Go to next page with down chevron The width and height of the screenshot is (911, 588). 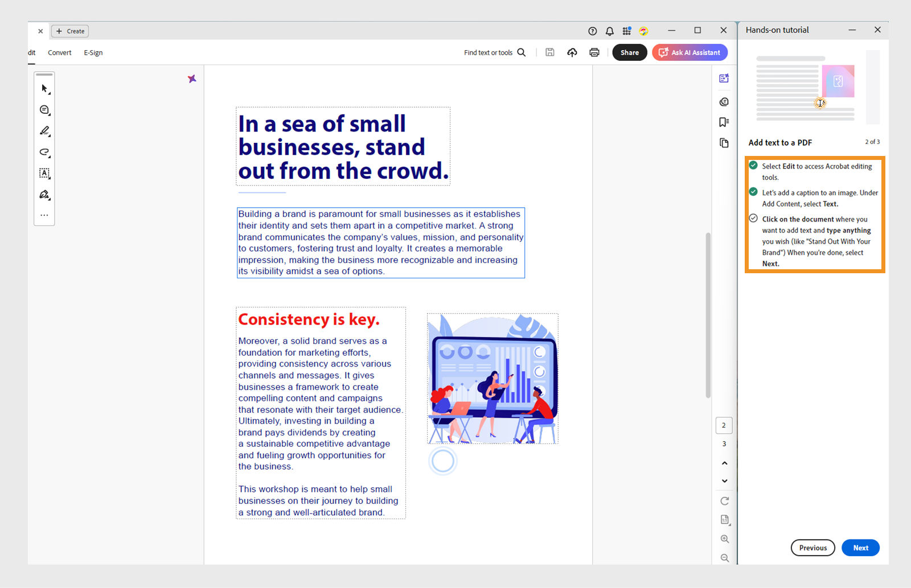click(x=724, y=481)
